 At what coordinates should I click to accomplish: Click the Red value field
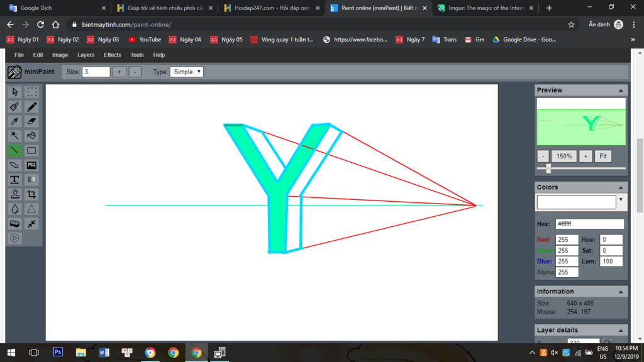coord(567,239)
